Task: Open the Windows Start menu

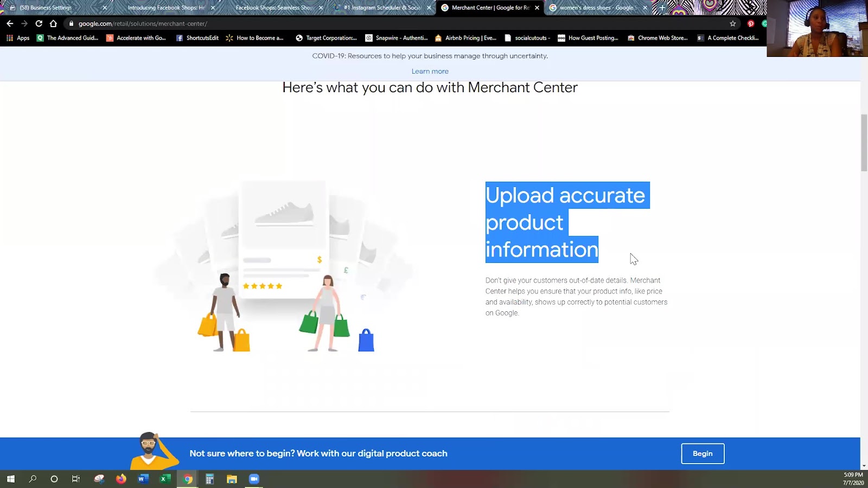Action: coord(10,479)
